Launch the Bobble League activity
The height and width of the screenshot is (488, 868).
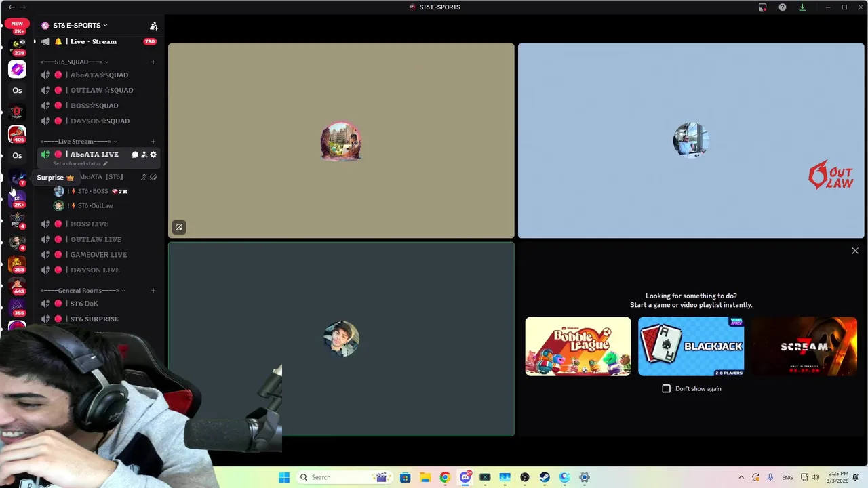578,346
